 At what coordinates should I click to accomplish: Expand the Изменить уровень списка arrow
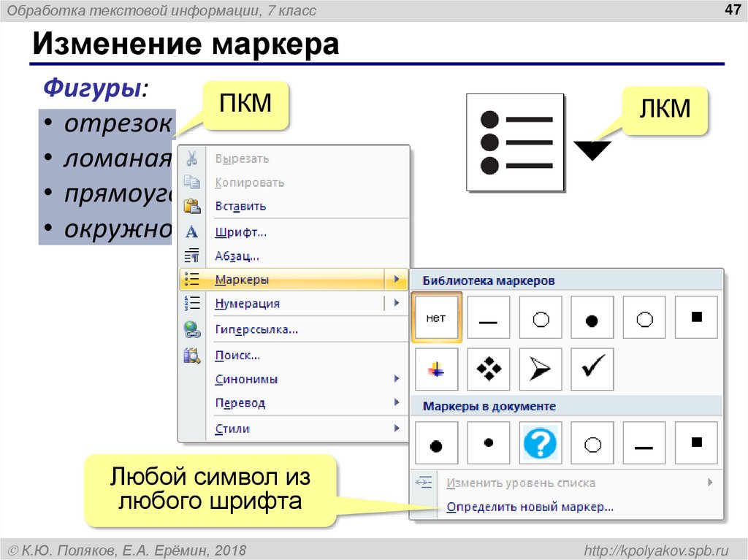(x=710, y=483)
